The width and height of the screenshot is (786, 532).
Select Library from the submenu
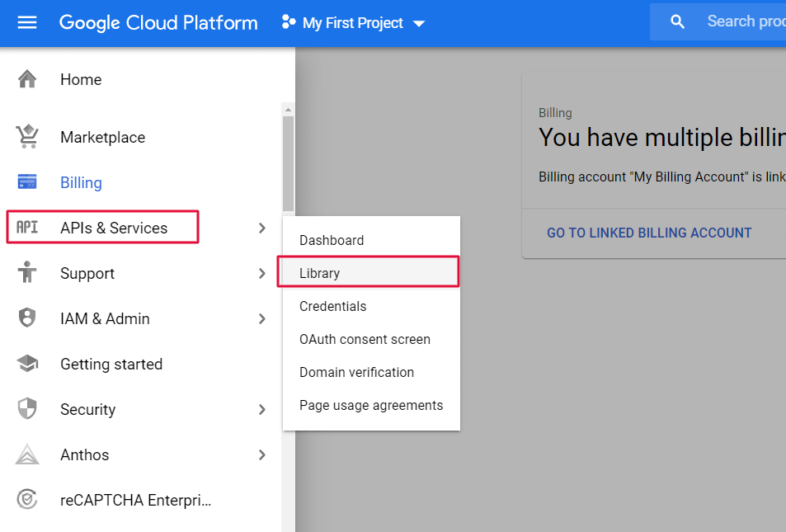(x=319, y=273)
